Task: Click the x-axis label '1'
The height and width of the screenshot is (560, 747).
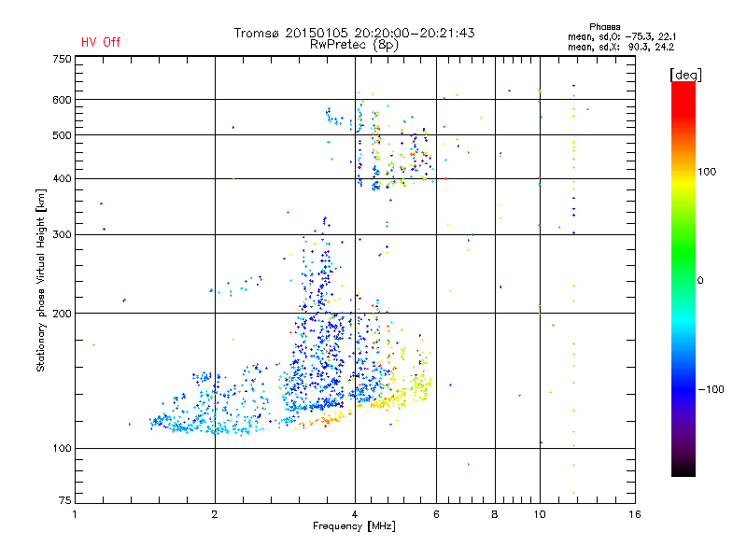Action: click(75, 514)
